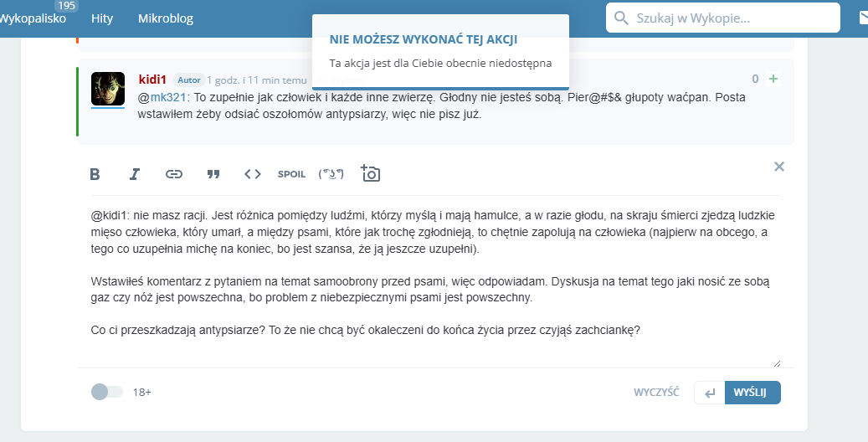This screenshot has width=868, height=442.
Task: Send the comment with WYŚLIJ button
Action: [751, 393]
